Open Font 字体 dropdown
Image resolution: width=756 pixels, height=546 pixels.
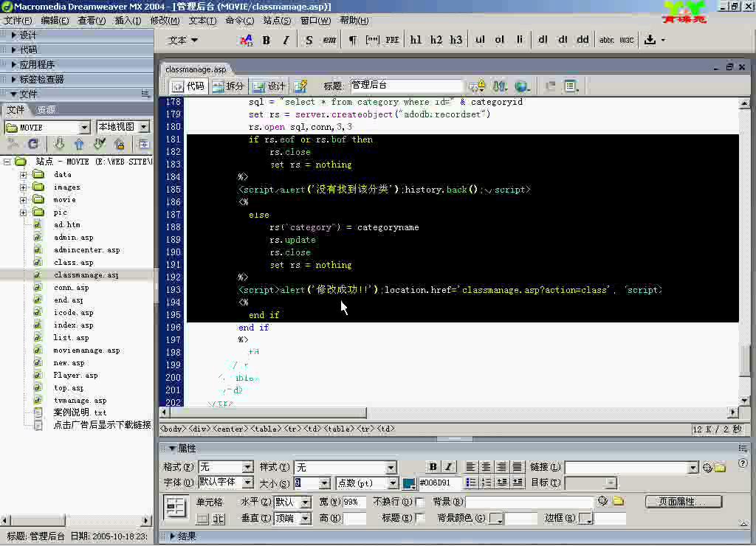[247, 483]
